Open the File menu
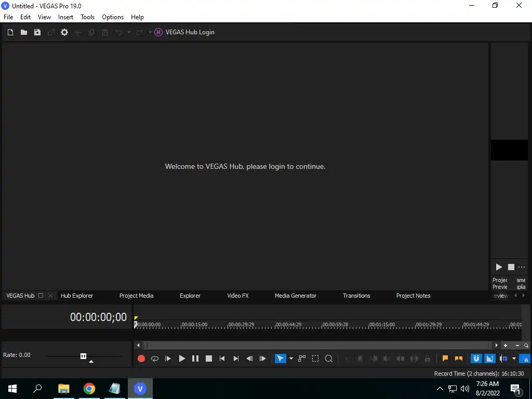 tap(8, 17)
